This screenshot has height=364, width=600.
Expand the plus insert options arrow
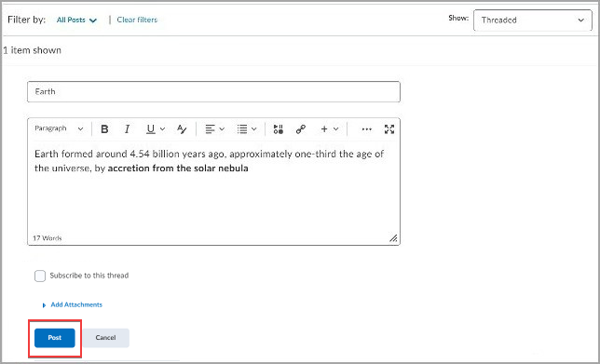point(335,129)
